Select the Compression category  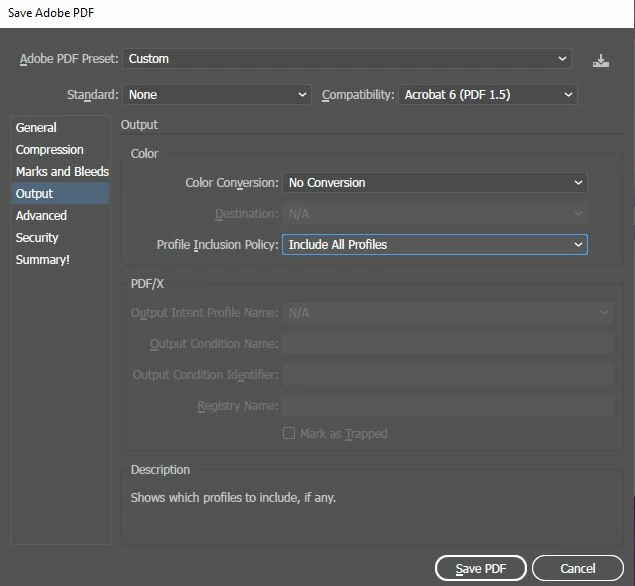pos(60,150)
